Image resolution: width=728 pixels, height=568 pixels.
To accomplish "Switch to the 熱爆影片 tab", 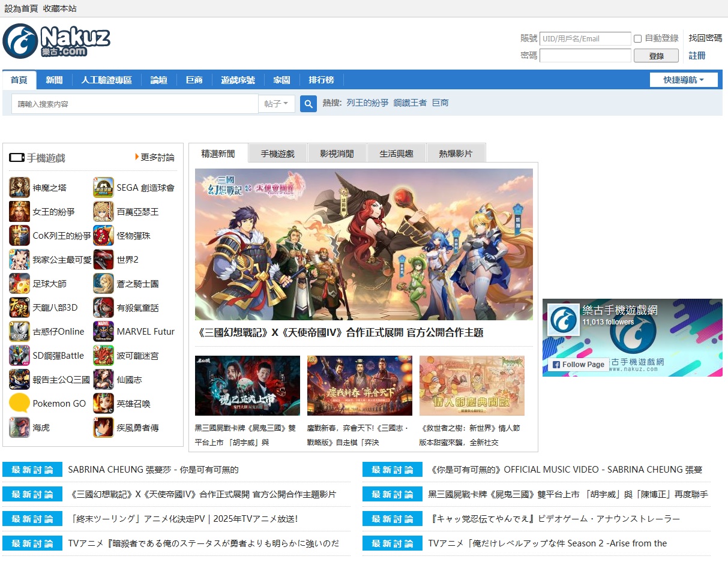I will 456,153.
